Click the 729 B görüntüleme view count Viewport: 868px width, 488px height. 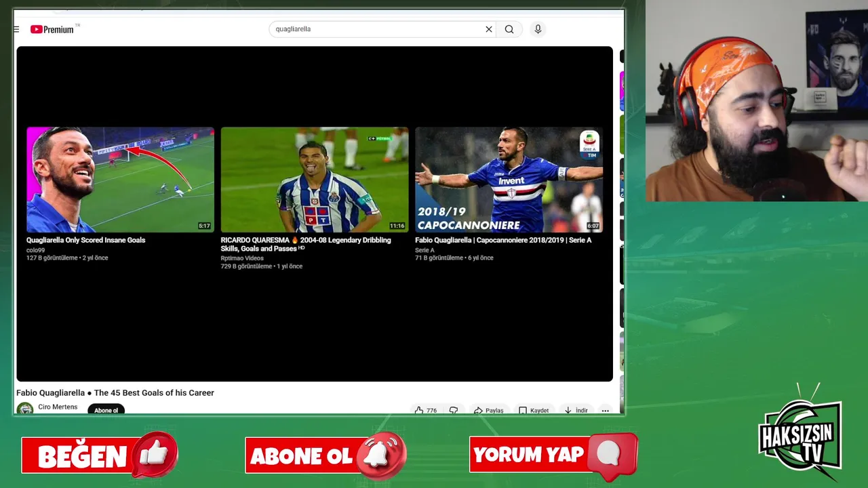click(246, 266)
